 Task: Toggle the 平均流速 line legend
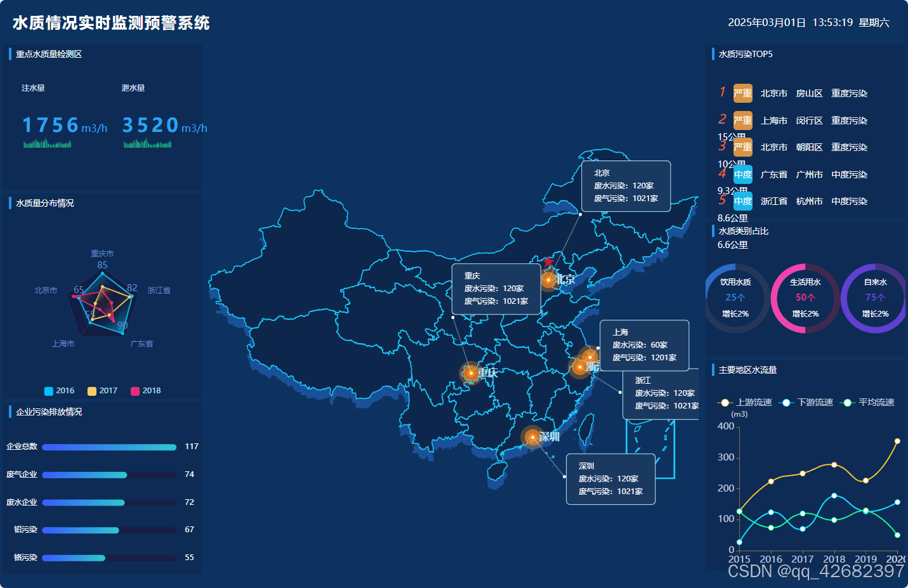pos(867,402)
